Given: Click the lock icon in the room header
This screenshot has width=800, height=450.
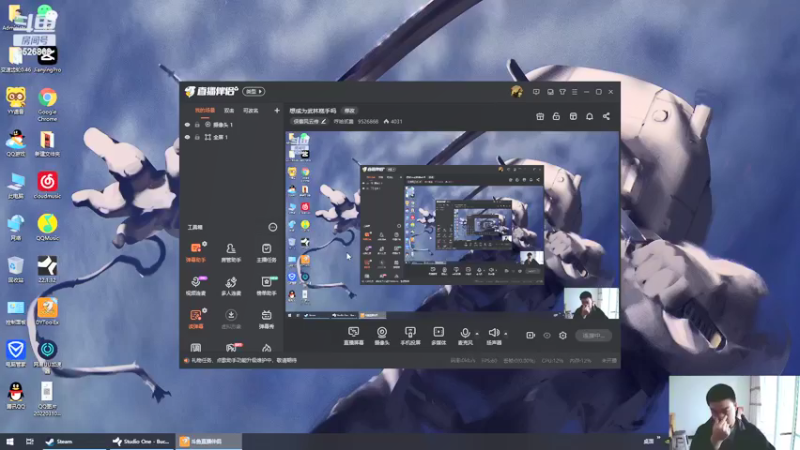Looking at the screenshot, I should (556, 117).
